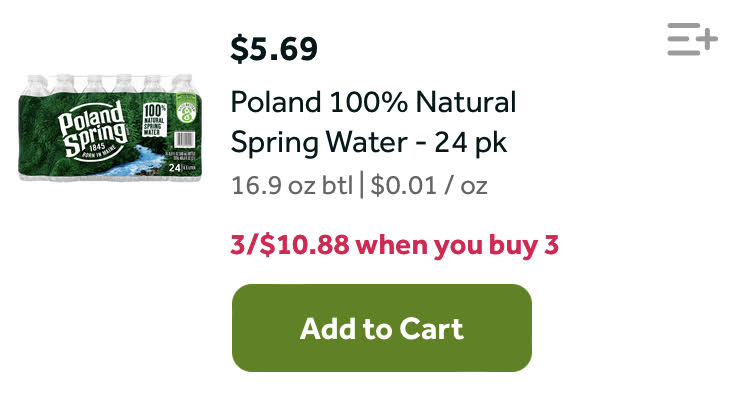Image resolution: width=750 pixels, height=394 pixels.
Task: Select the 3/$10.88 when you buy 3 offer
Action: [395, 245]
